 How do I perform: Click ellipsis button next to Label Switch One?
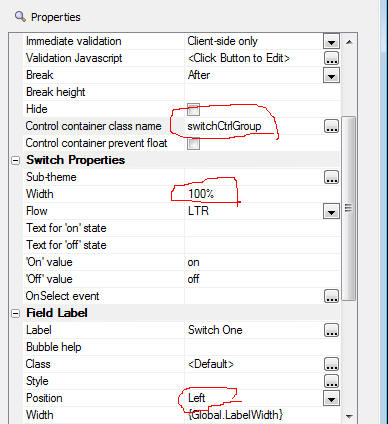click(x=331, y=330)
